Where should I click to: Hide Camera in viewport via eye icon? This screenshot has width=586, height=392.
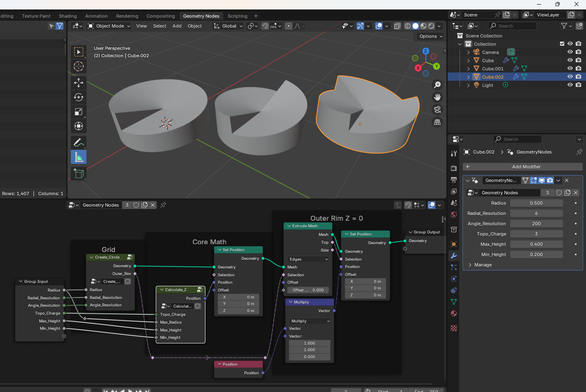point(570,52)
